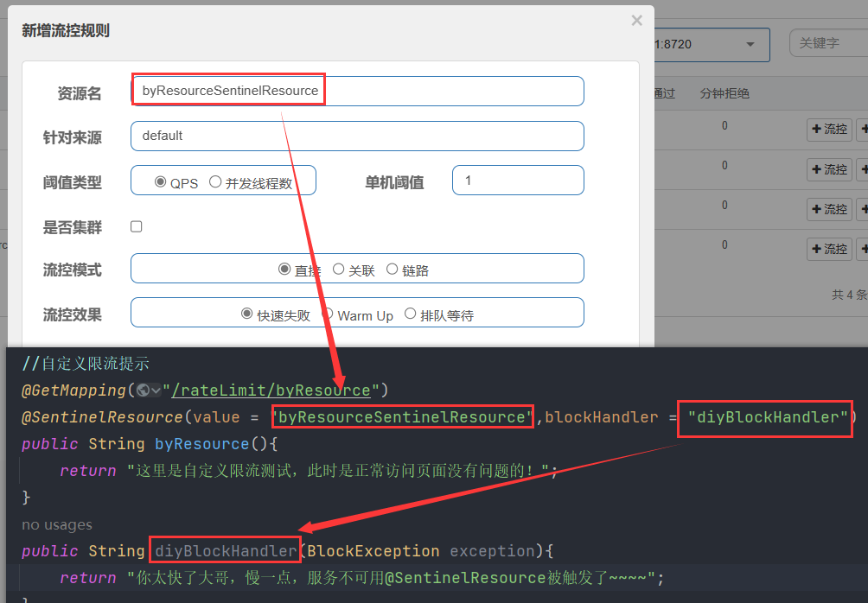Click the byResource method name
Viewport: 868px width, 603px height.
tap(202, 444)
